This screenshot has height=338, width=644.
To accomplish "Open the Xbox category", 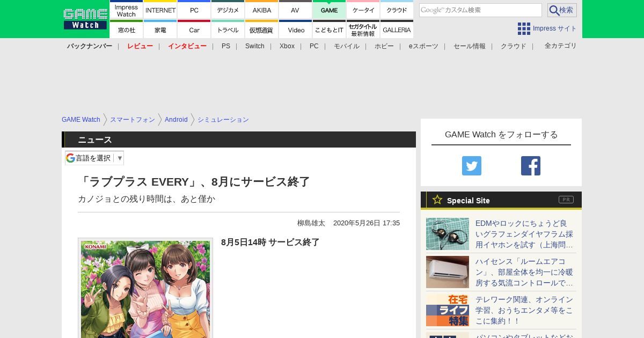I will [287, 46].
